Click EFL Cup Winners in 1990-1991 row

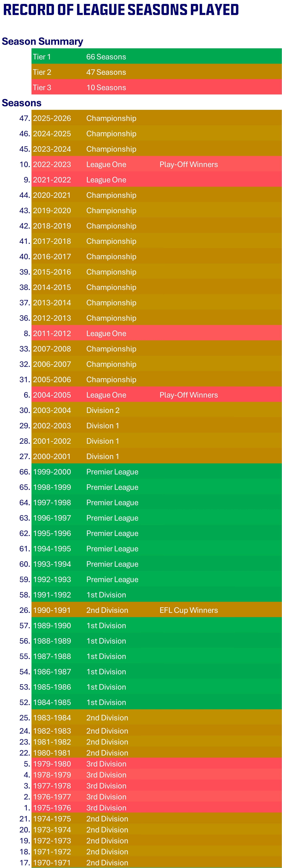tap(189, 610)
